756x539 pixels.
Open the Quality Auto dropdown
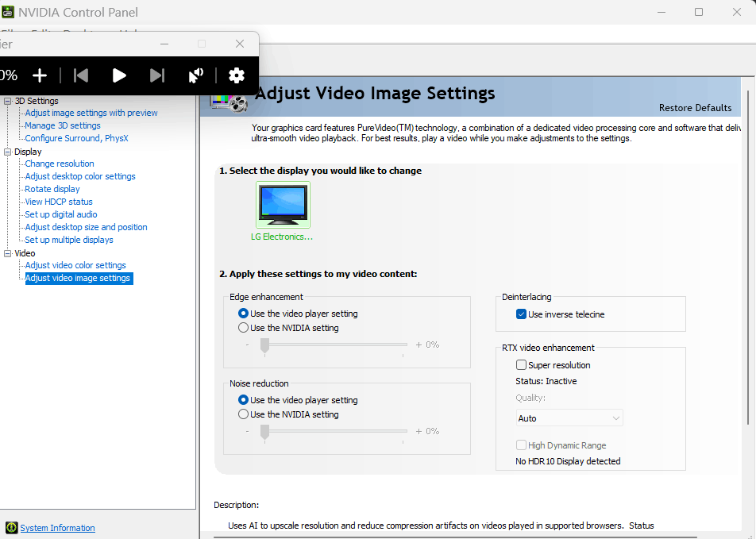[569, 418]
